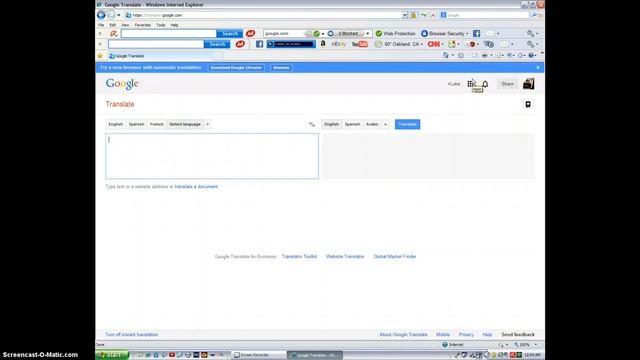Click the favorites star icon
The image size is (640, 360).
(x=100, y=56)
